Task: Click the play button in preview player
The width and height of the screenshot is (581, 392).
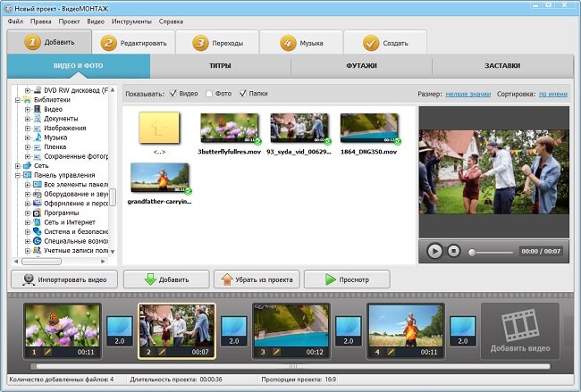Action: click(x=434, y=251)
